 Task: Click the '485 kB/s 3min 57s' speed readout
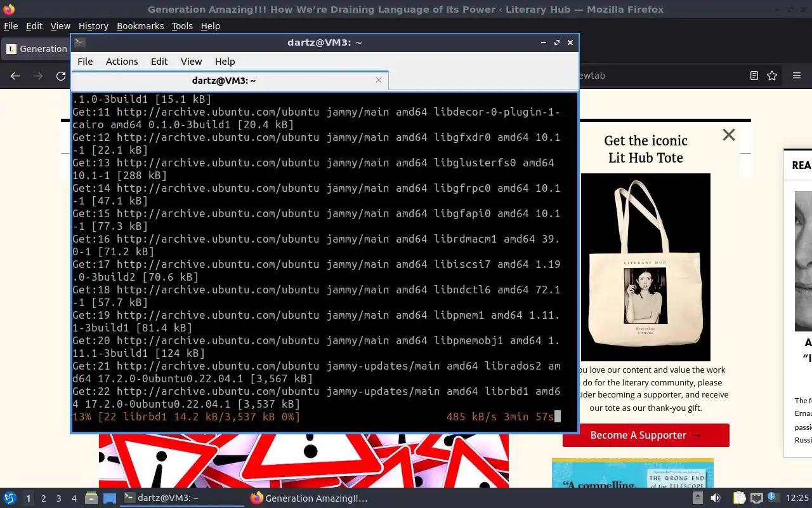tap(501, 417)
